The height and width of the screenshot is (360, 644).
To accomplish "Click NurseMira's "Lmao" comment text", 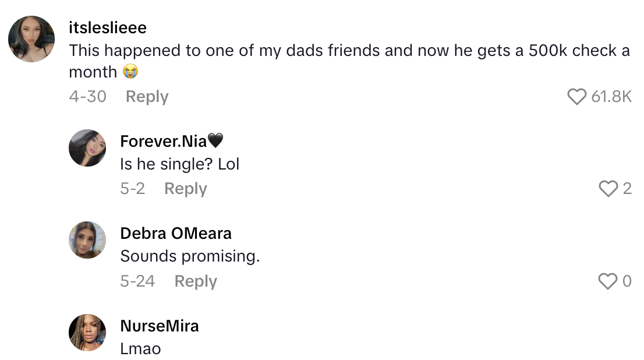I will coord(140,348).
